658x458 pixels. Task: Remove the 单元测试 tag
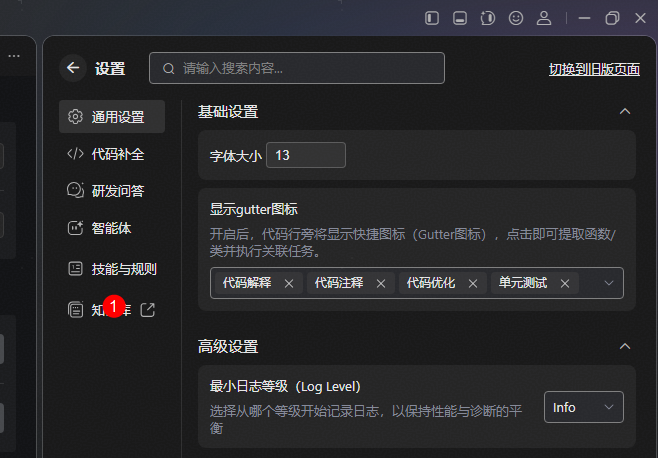tap(565, 284)
